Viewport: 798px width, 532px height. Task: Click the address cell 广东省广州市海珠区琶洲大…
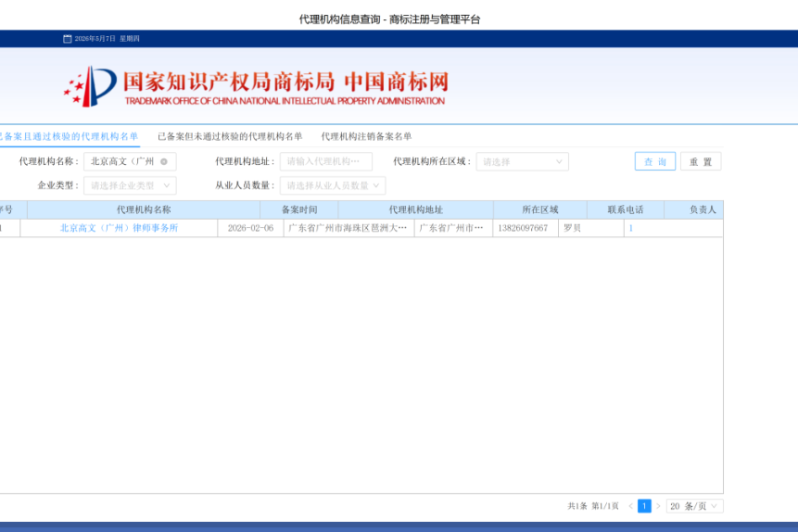[x=348, y=228]
